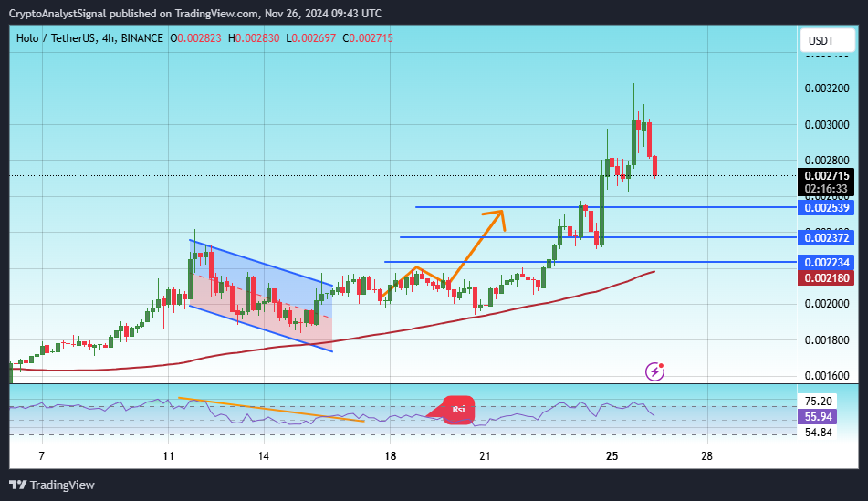This screenshot has width=868, height=501.
Task: Click the date label 11 on time axis
Action: click(x=168, y=456)
